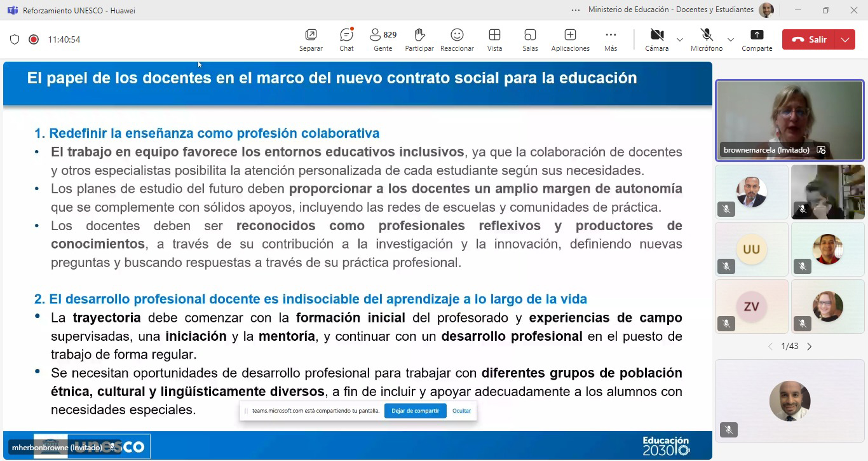Open the Chat panel

(x=346, y=39)
